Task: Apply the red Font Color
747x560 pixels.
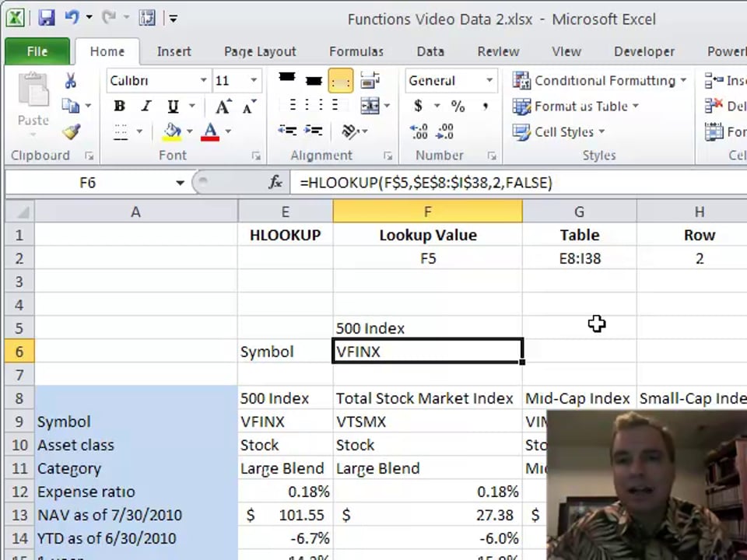Action: (x=210, y=132)
